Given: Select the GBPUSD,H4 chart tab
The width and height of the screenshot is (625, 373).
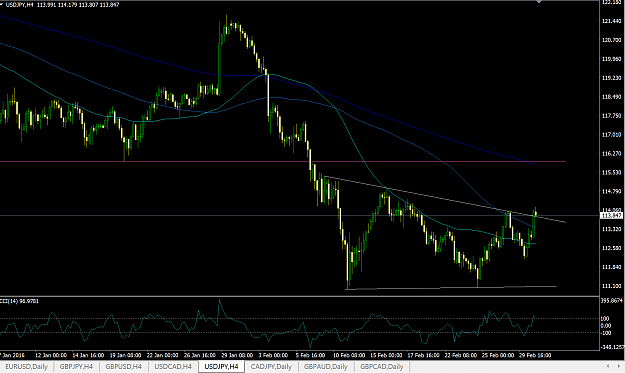Looking at the screenshot, I should pyautogui.click(x=124, y=366).
